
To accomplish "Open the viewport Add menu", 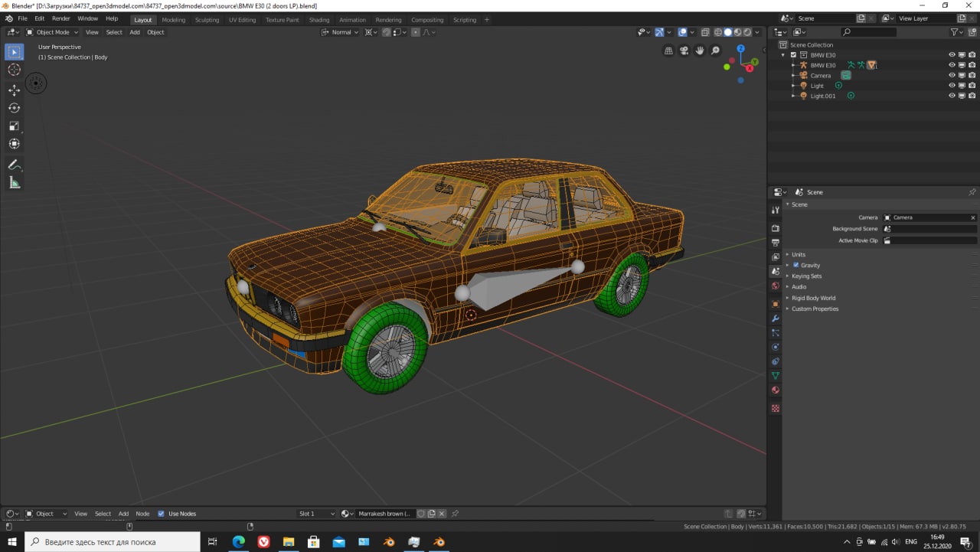I will 135,32.
